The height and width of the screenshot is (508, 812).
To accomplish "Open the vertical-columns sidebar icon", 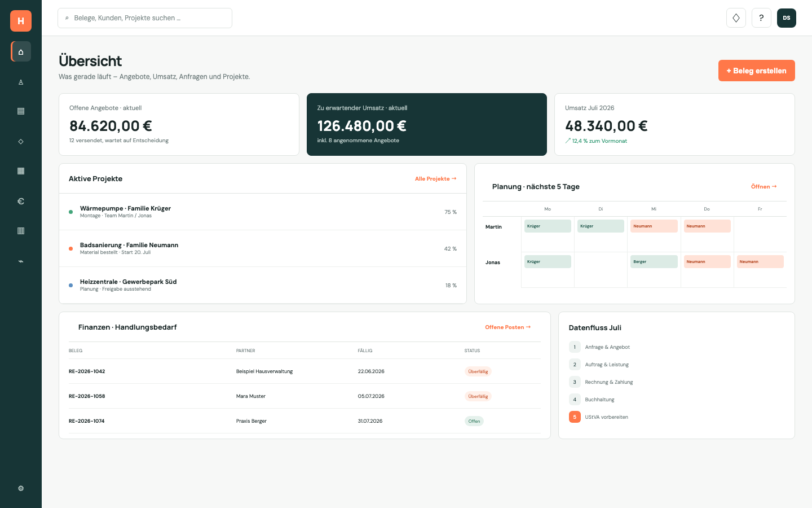I will coord(21,231).
